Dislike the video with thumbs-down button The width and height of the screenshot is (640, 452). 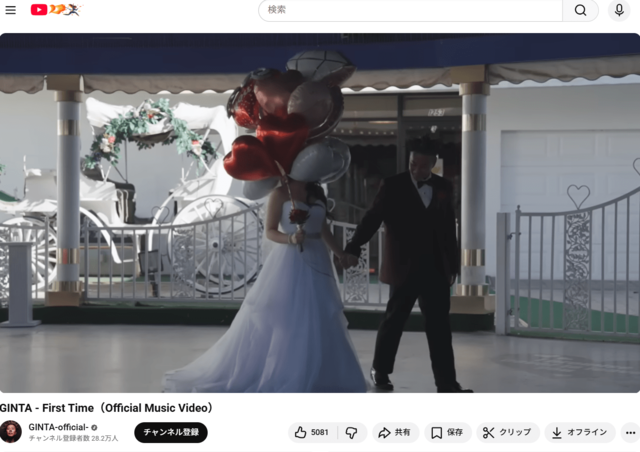click(x=352, y=432)
